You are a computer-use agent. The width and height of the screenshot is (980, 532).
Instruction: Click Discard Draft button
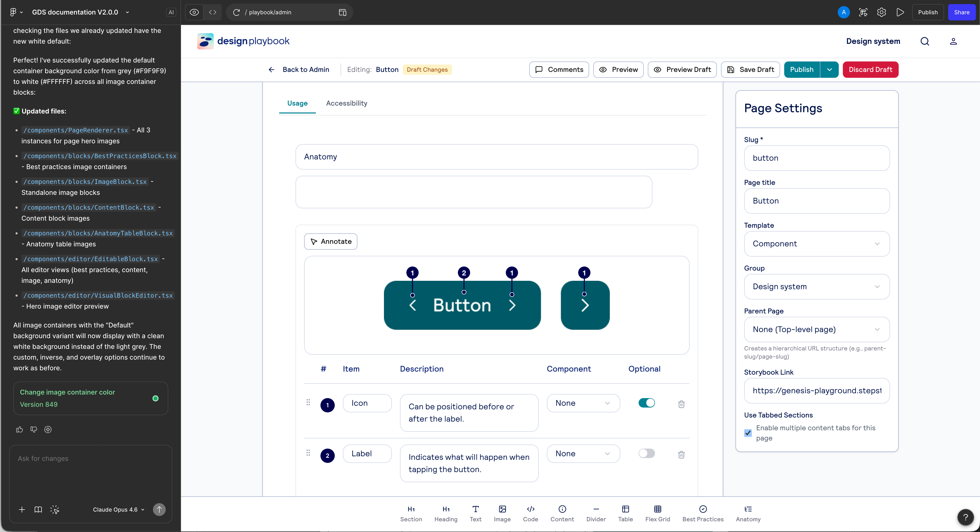(870, 70)
